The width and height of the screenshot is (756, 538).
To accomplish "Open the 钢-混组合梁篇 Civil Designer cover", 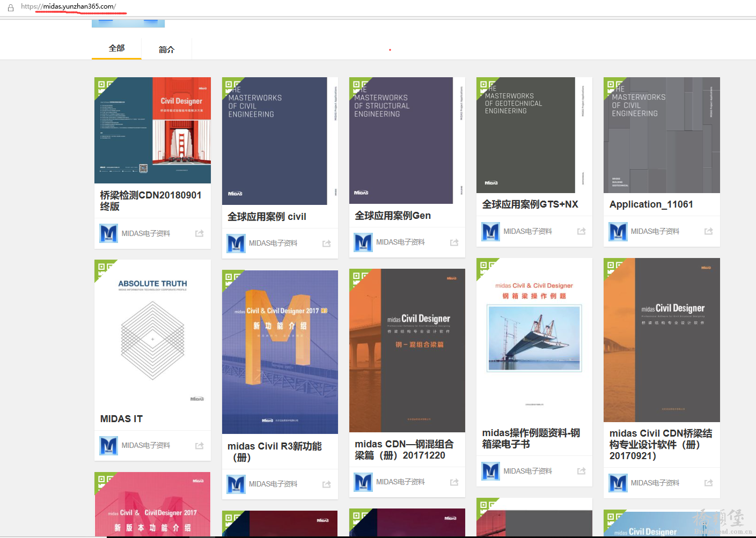I will [x=407, y=350].
